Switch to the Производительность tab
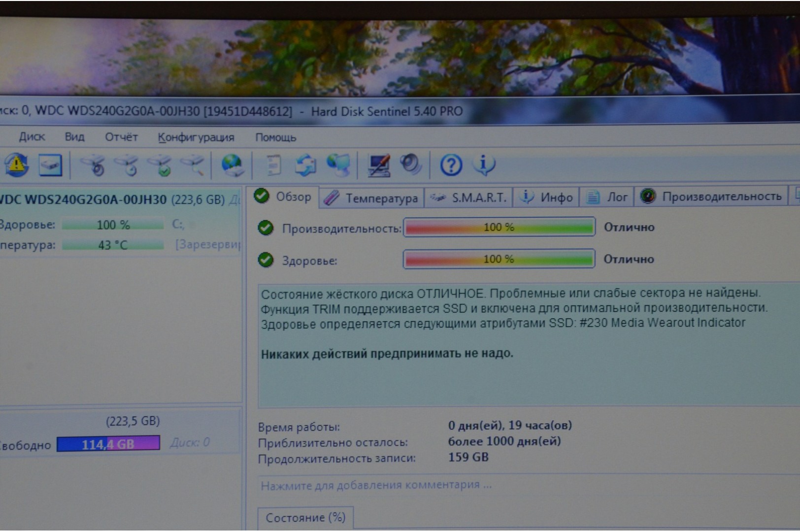Image resolution: width=800 pixels, height=532 pixels. click(711, 197)
